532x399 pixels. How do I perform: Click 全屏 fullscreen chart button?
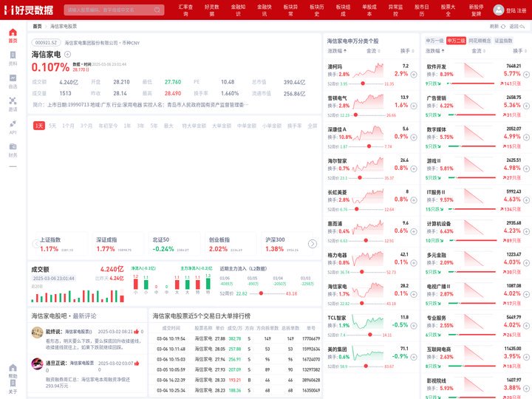pyautogui.click(x=312, y=126)
